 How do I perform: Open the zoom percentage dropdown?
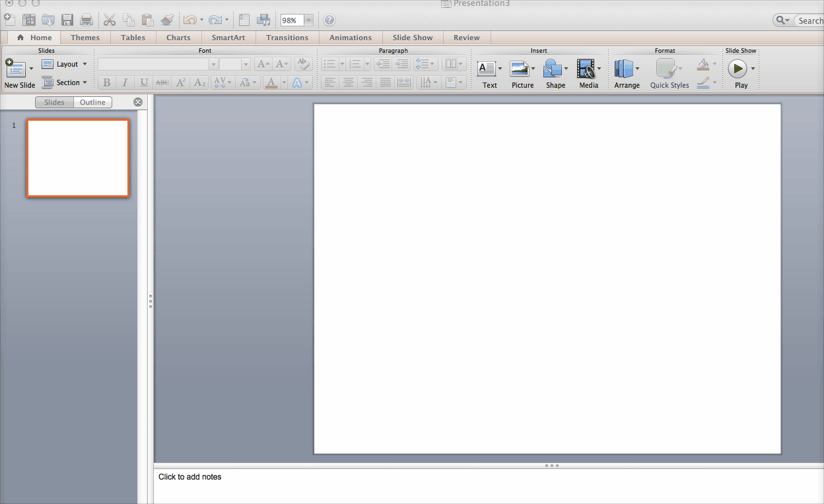coord(308,20)
